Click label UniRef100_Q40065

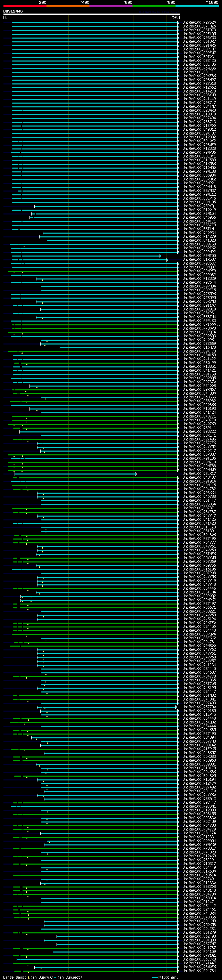click(199, 917)
